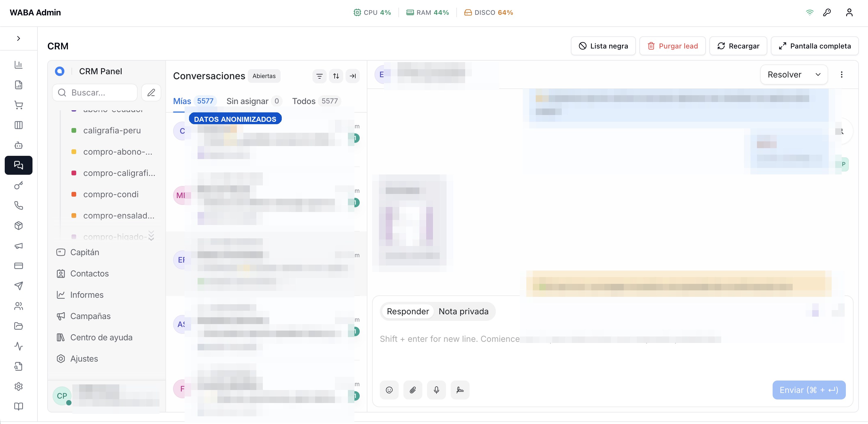
Task: Open the conversations sort arrows icon
Action: point(336,76)
